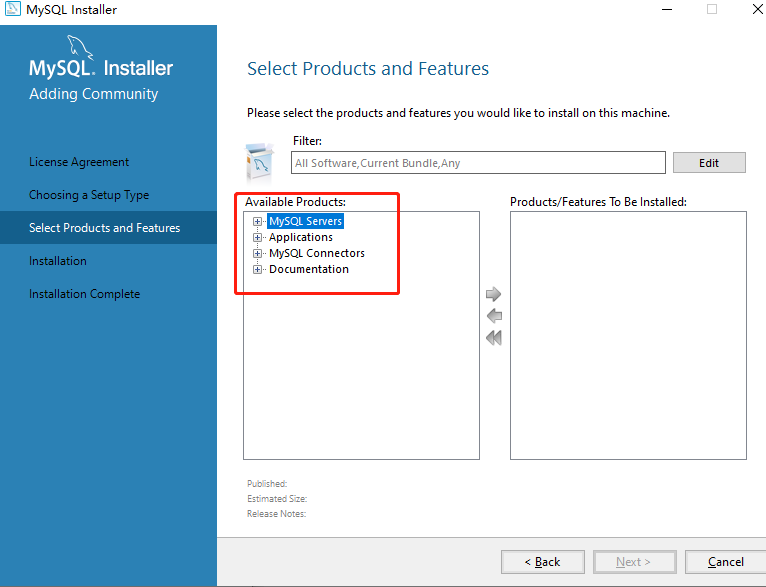Expand the MySQL Servers tree node

pos(258,222)
